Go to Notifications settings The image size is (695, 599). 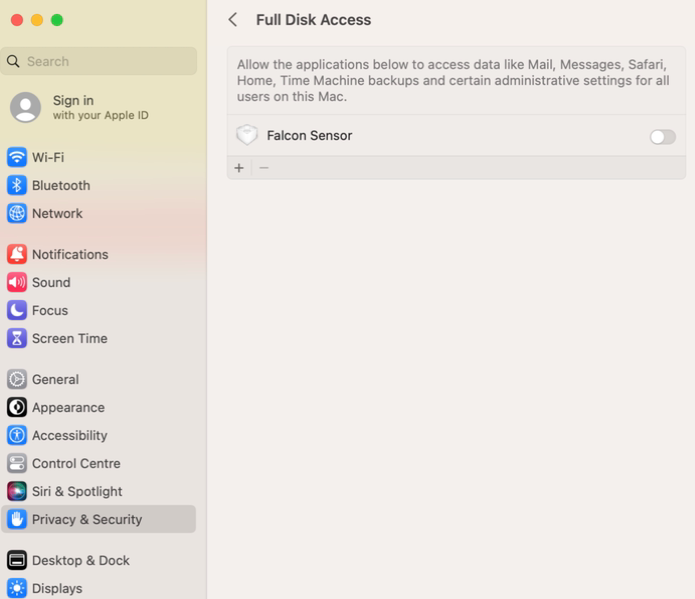tap(98, 254)
